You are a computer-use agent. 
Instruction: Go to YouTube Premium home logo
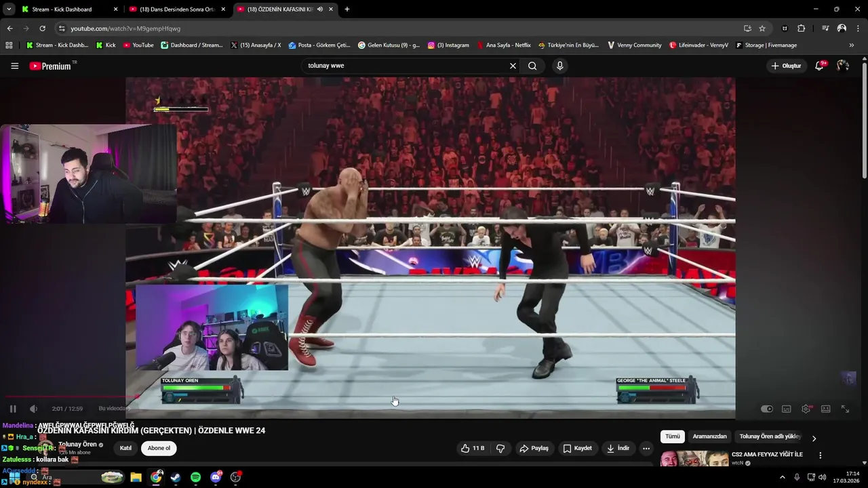click(50, 66)
